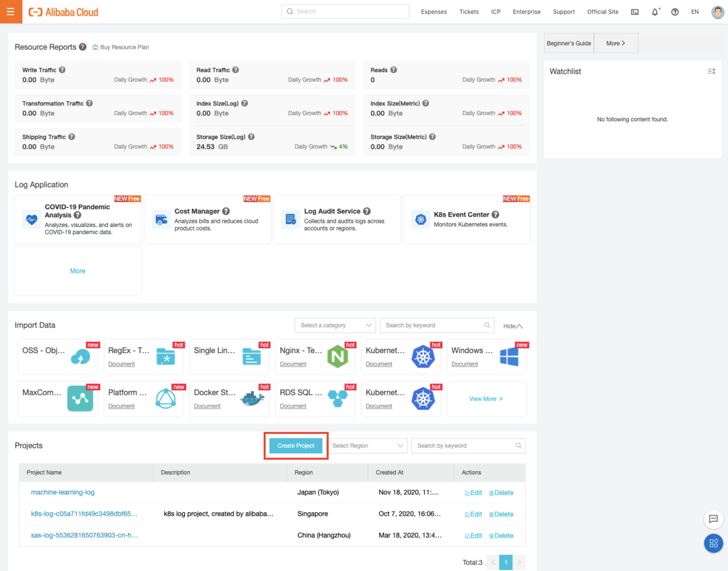This screenshot has width=728, height=571.
Task: Delete the k8s-log project
Action: [502, 514]
